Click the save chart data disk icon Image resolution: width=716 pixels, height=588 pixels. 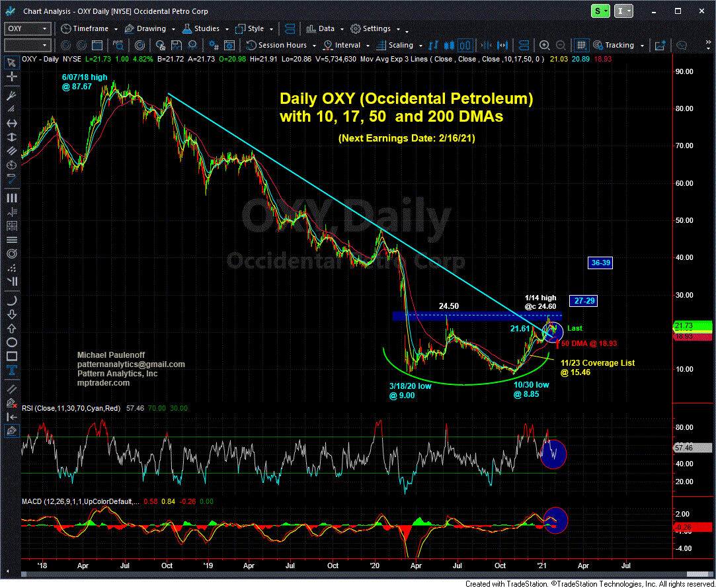tap(176, 45)
